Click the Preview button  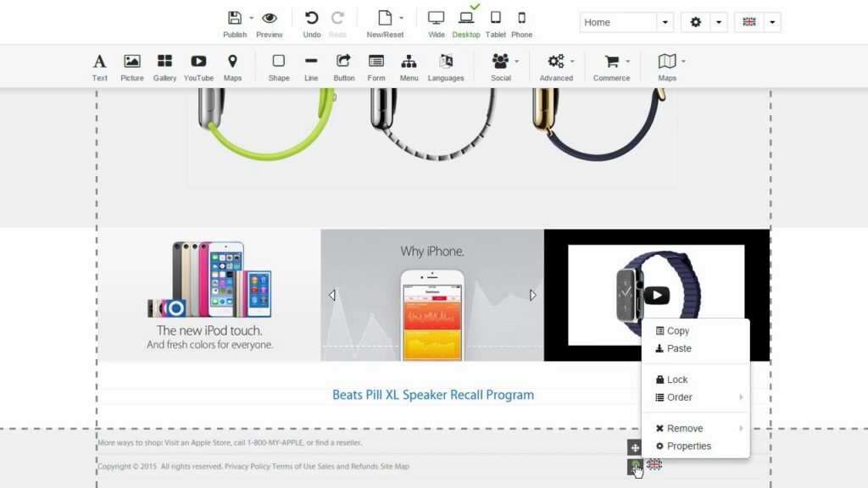tap(270, 24)
